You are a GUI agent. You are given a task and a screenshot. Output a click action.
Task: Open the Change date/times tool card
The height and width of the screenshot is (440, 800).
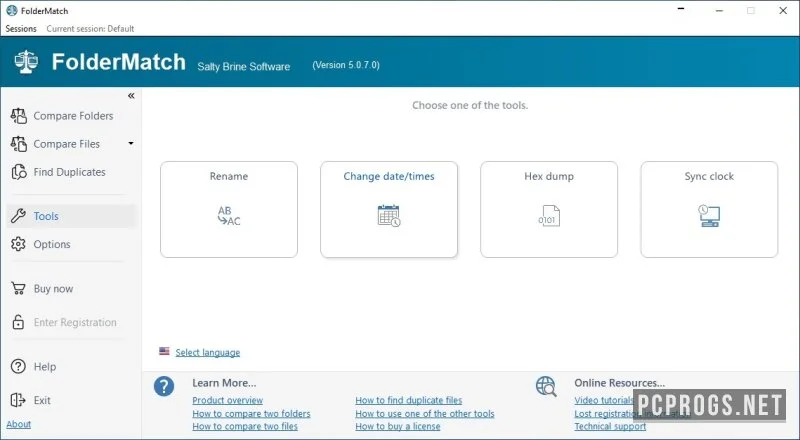point(389,209)
